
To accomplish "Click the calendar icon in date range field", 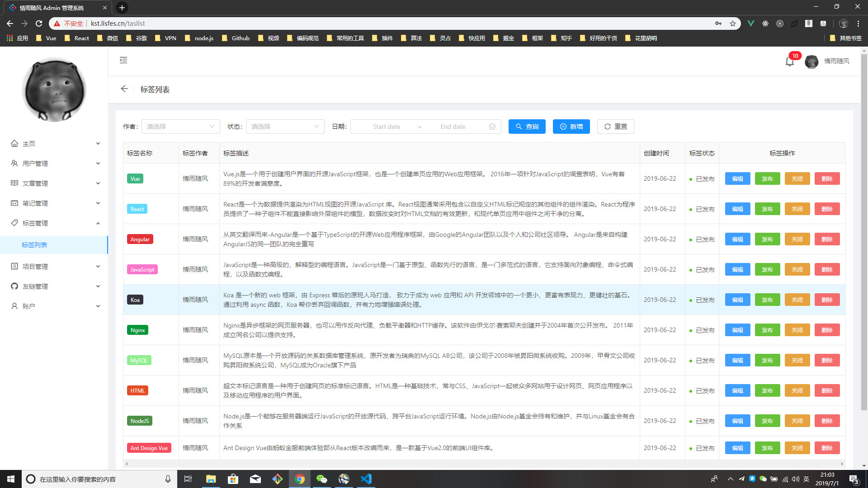I will 492,127.
